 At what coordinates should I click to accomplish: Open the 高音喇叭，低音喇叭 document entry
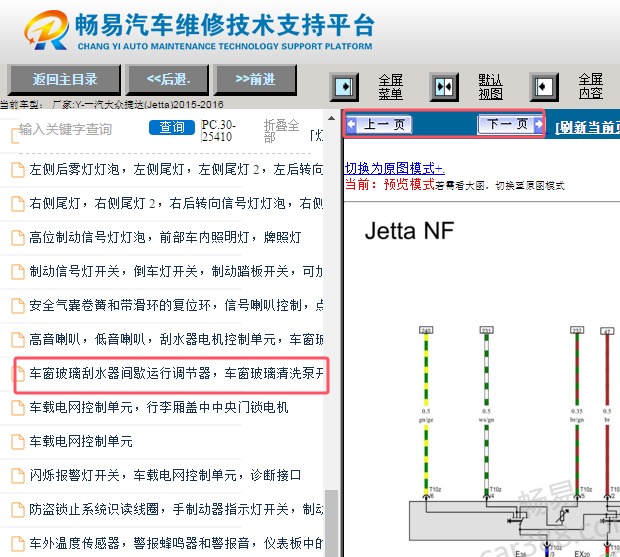(176, 340)
